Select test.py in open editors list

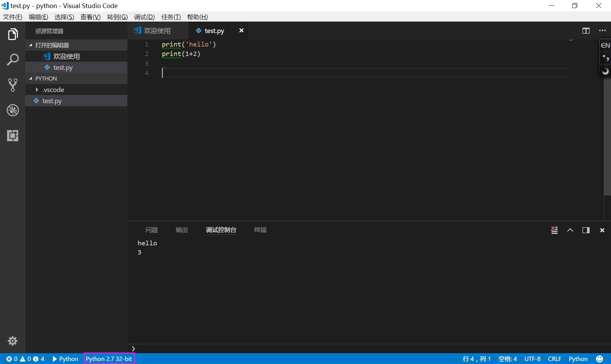76,67
